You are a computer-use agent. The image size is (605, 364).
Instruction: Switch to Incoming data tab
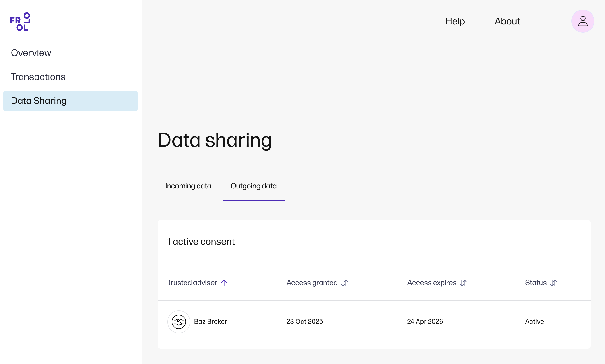[x=188, y=186]
